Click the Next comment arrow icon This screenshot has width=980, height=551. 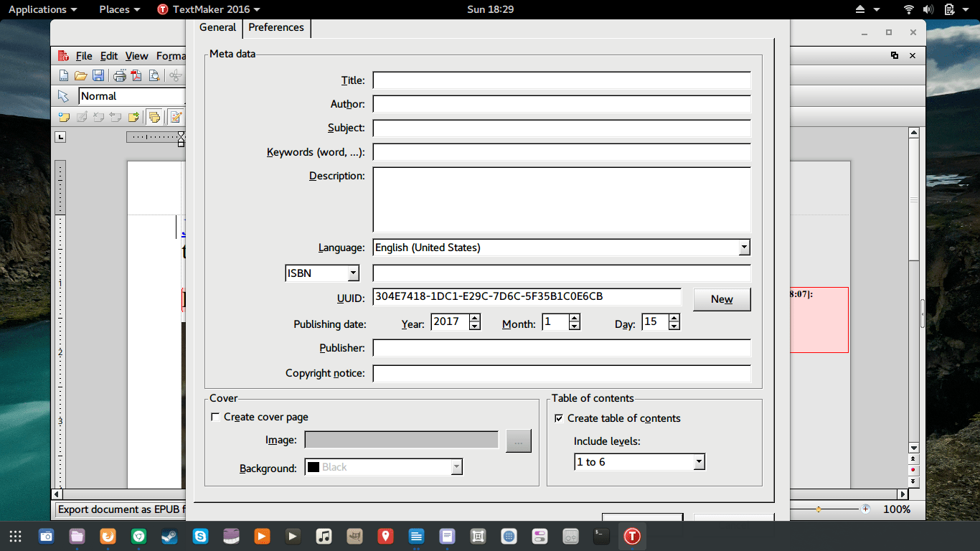coord(133,117)
